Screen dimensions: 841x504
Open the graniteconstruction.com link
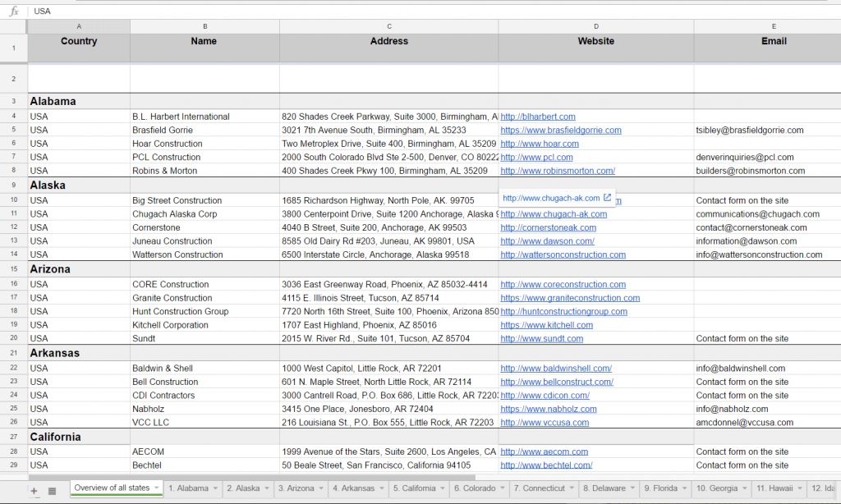point(570,298)
